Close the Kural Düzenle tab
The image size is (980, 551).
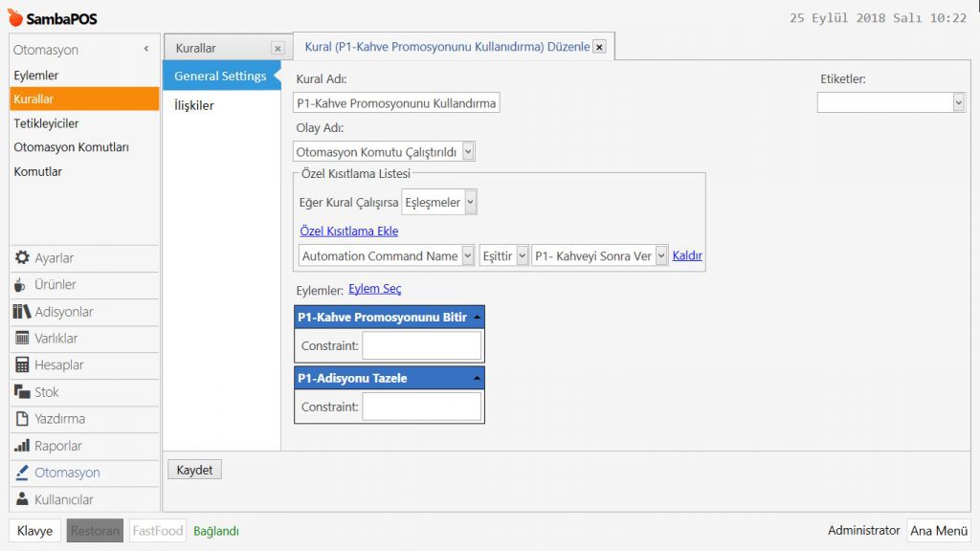599,47
